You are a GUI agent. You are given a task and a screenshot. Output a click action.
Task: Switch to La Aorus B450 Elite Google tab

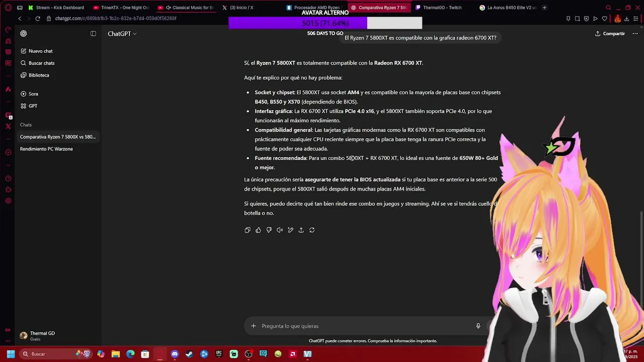pyautogui.click(x=507, y=8)
